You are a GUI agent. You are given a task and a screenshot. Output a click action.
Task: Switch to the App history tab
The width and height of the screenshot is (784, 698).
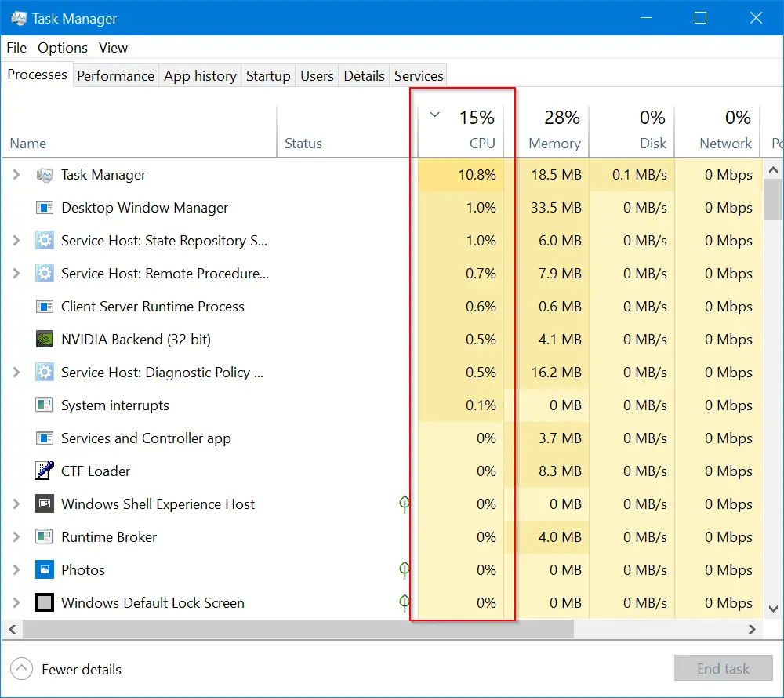(x=200, y=76)
